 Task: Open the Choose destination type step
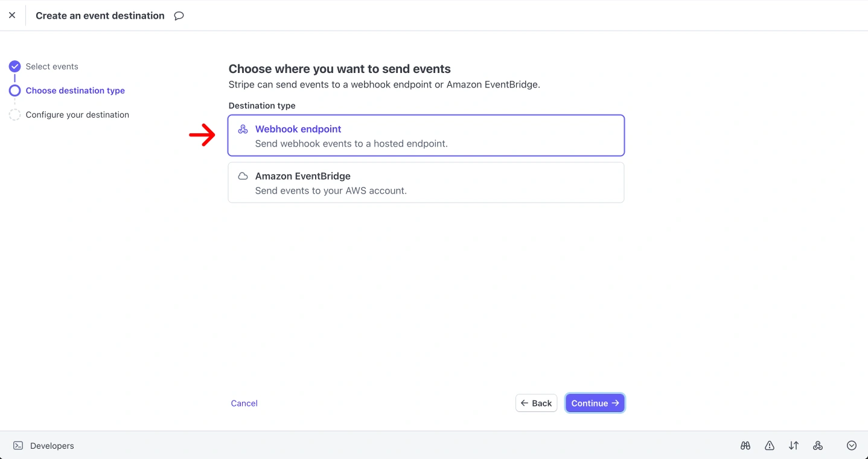point(75,90)
